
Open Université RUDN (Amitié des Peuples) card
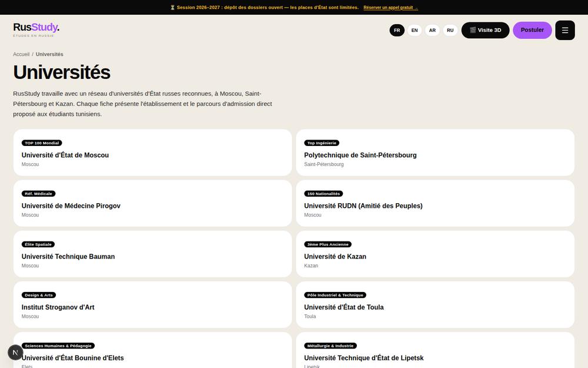pyautogui.click(x=435, y=203)
